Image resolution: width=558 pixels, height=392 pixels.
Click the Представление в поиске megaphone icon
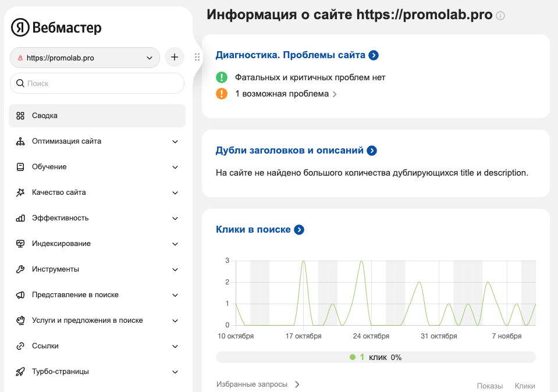[20, 295]
